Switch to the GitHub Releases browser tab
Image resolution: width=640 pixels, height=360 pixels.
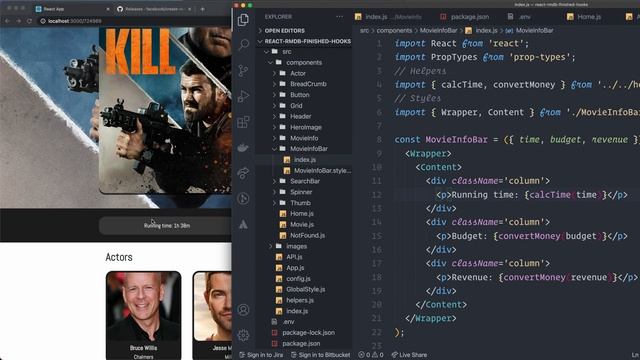pyautogui.click(x=154, y=9)
